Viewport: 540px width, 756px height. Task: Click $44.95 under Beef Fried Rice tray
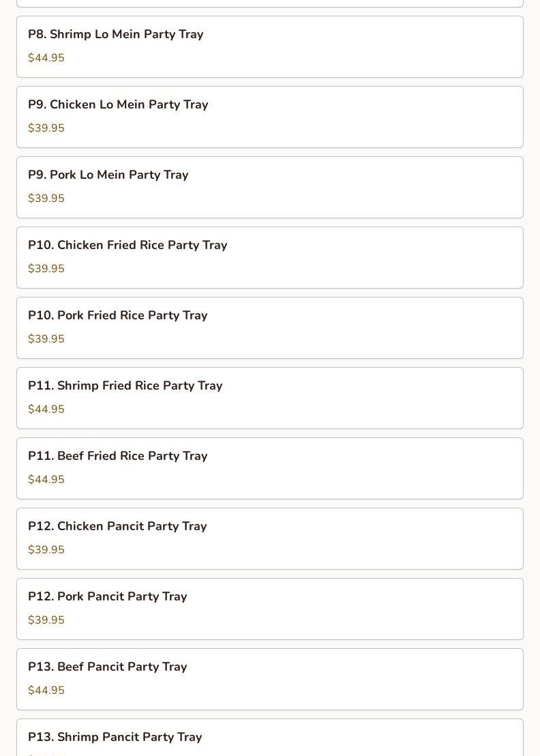pyautogui.click(x=46, y=480)
